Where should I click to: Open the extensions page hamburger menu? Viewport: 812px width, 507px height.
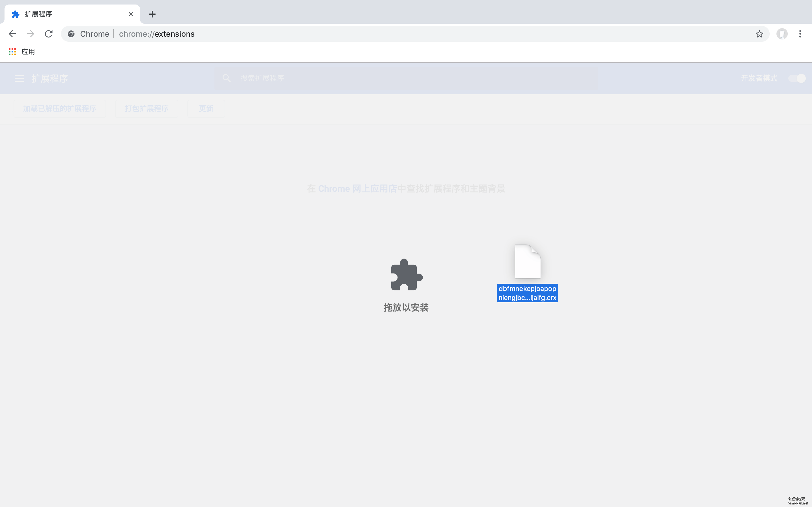pyautogui.click(x=19, y=78)
